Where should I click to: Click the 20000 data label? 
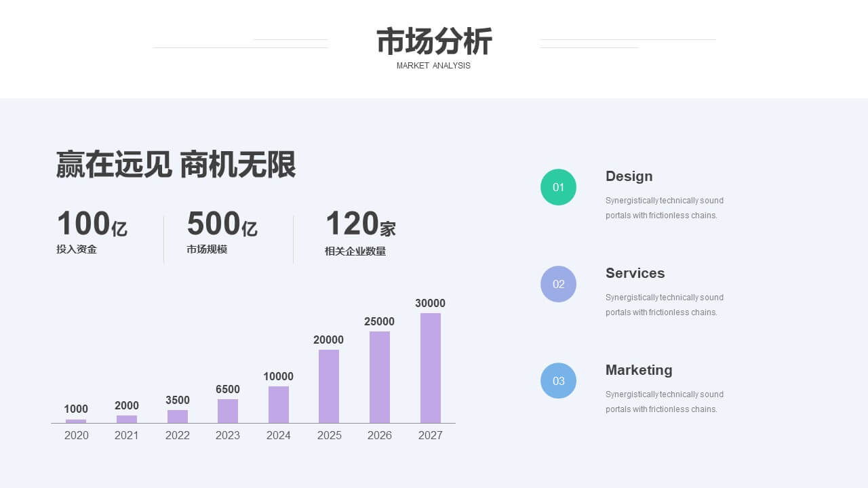click(x=329, y=340)
